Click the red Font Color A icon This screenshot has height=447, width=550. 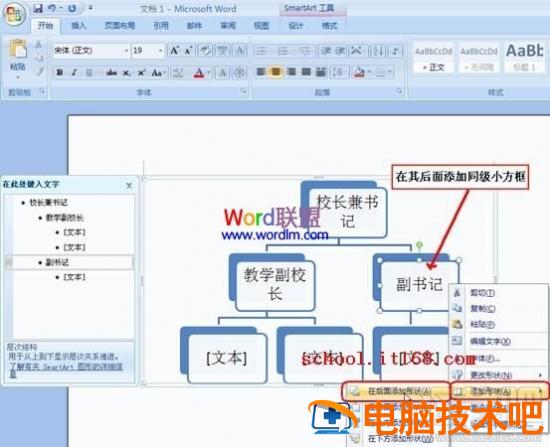199,73
